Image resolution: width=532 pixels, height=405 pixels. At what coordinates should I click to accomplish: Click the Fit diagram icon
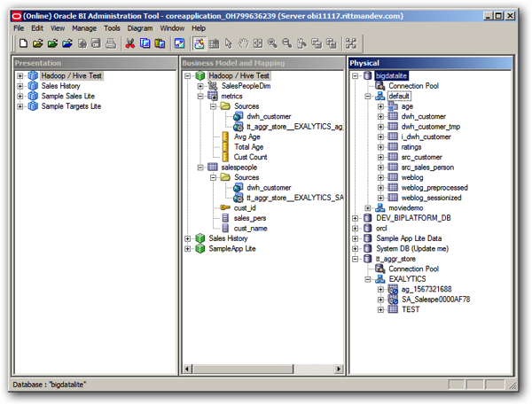coord(258,43)
